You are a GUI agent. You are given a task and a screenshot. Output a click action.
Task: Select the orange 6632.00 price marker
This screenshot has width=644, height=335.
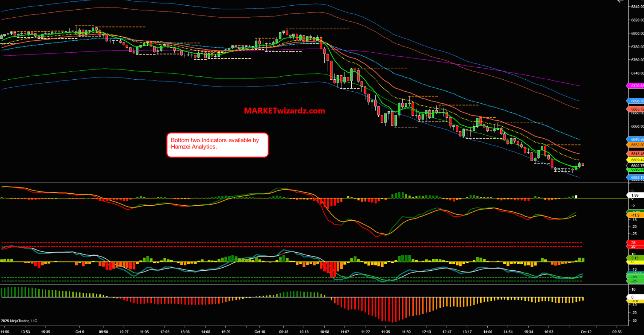pyautogui.click(x=636, y=145)
